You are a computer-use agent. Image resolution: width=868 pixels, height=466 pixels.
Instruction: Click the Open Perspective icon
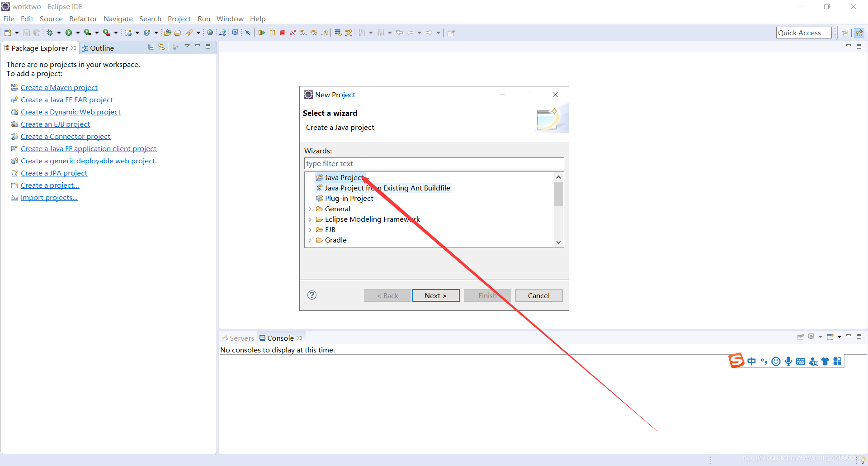844,33
